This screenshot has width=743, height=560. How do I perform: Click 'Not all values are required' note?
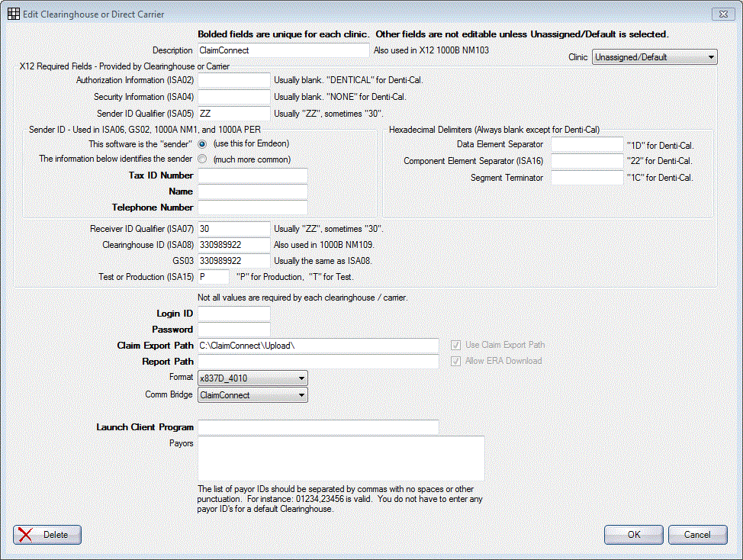(302, 298)
